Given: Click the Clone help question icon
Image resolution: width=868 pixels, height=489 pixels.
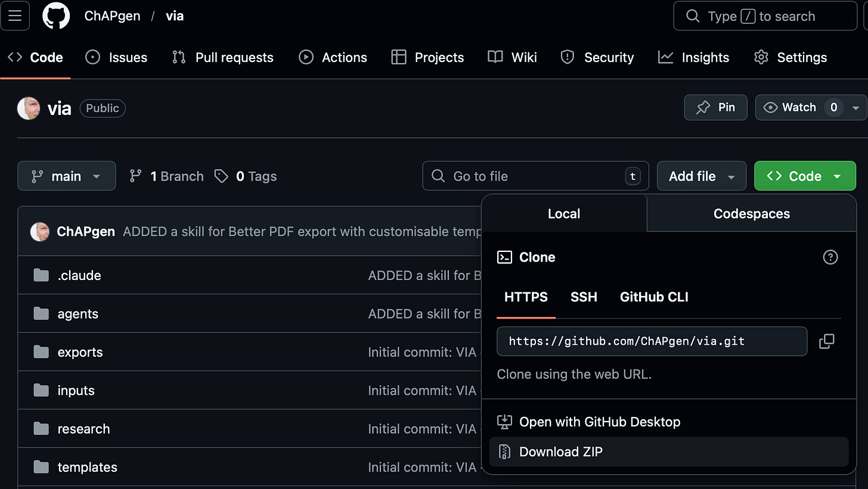Looking at the screenshot, I should [x=830, y=257].
